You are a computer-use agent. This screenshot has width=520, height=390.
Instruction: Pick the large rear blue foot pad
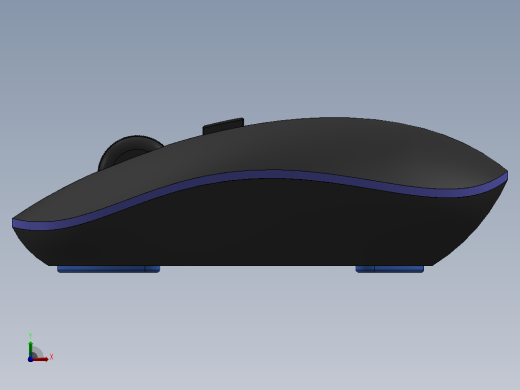pos(399,269)
